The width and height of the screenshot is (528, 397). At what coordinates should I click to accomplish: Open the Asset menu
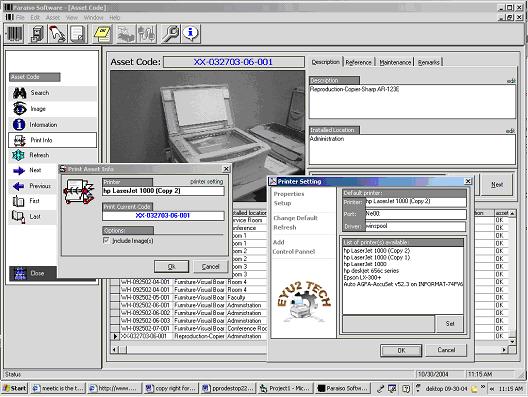(x=53, y=18)
